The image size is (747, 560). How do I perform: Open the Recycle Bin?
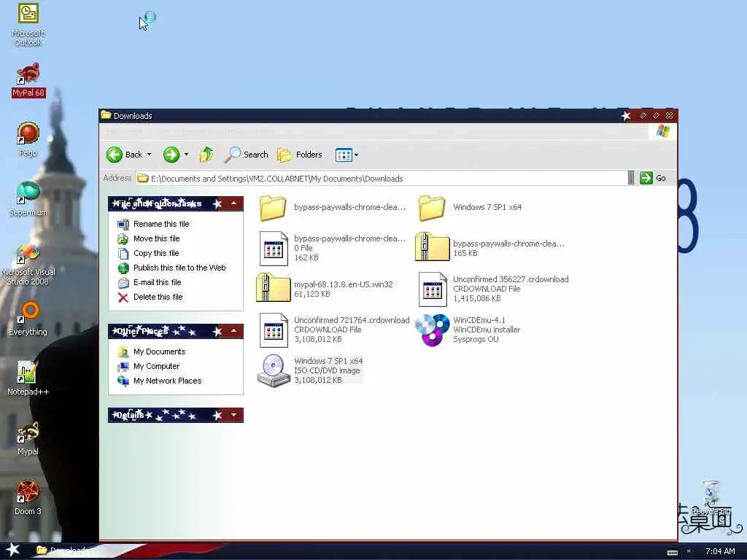[x=711, y=497]
